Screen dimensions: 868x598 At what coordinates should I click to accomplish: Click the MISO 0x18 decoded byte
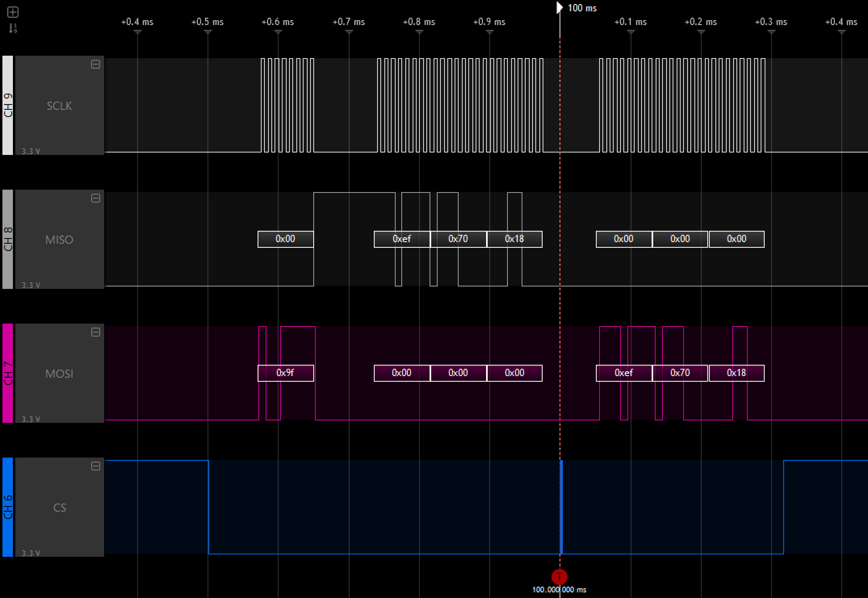coord(515,239)
